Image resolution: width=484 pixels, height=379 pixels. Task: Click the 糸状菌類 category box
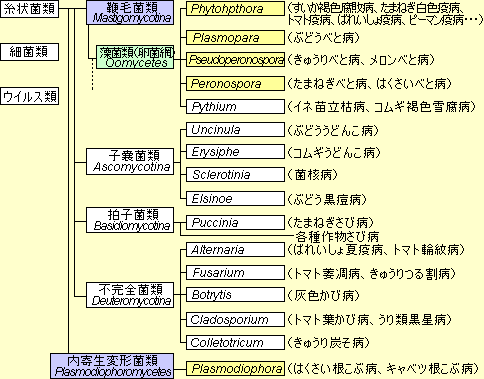pos(29,9)
